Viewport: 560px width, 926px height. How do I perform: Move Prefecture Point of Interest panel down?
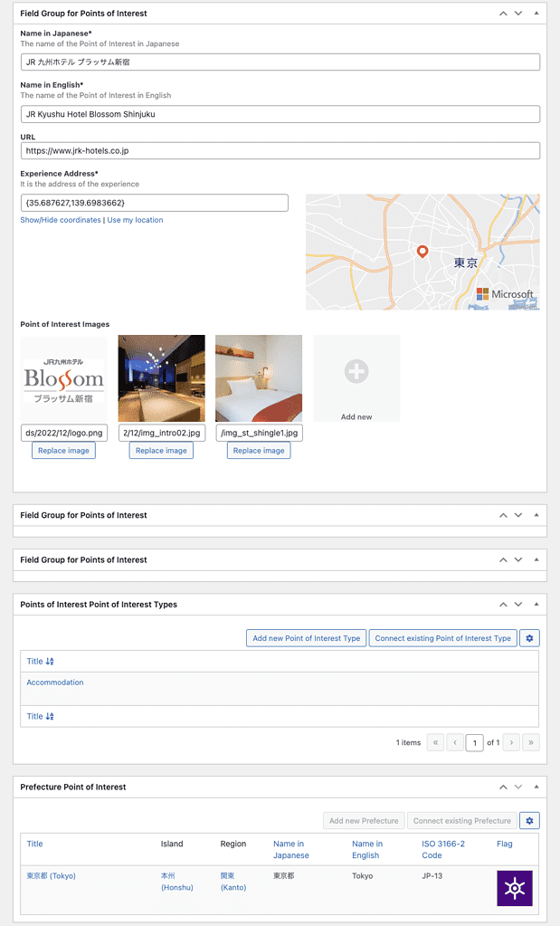[x=518, y=787]
